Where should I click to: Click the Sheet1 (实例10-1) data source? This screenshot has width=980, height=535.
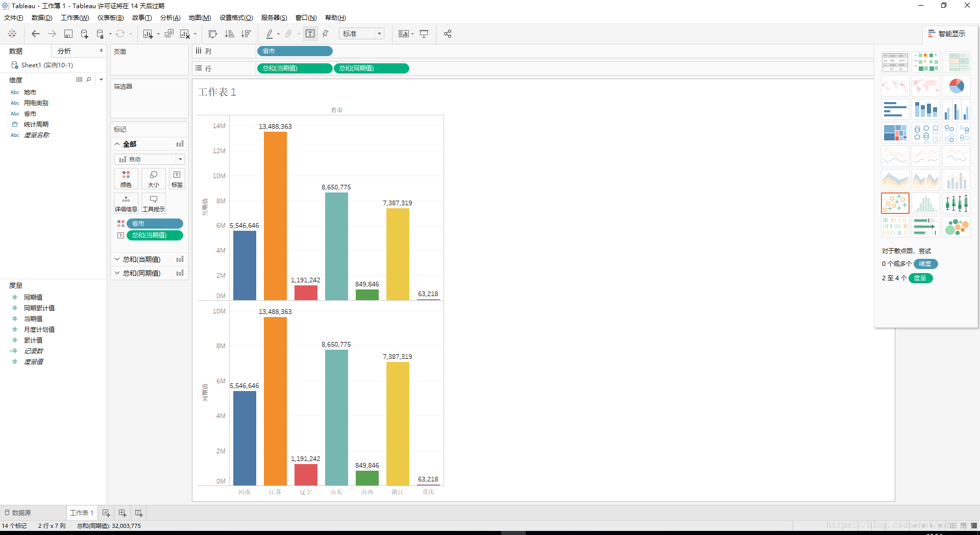click(x=47, y=65)
